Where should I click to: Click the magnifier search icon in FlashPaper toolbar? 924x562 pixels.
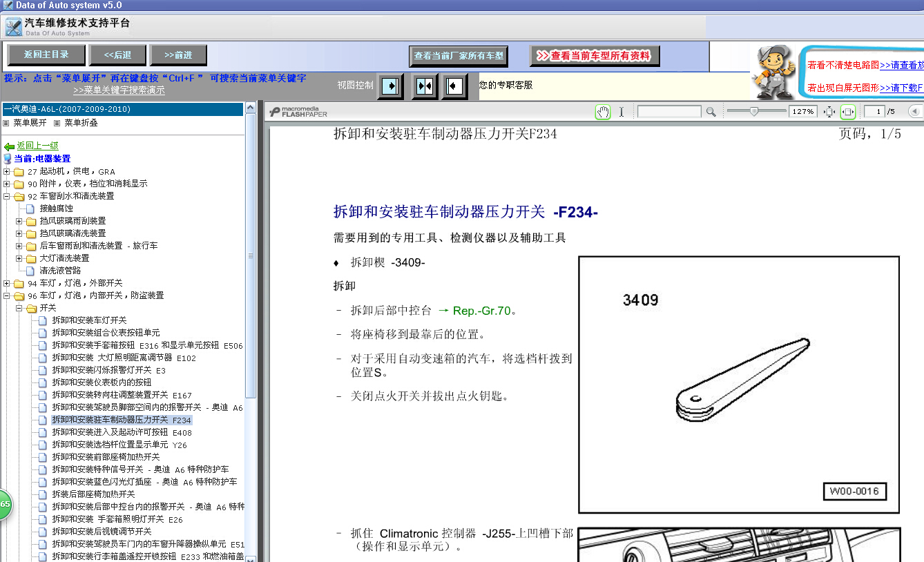click(711, 112)
